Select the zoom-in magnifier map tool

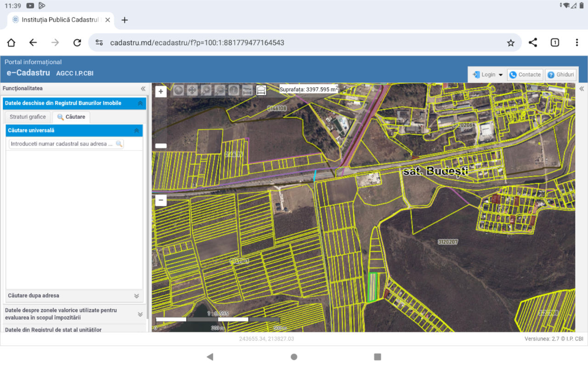(x=206, y=90)
